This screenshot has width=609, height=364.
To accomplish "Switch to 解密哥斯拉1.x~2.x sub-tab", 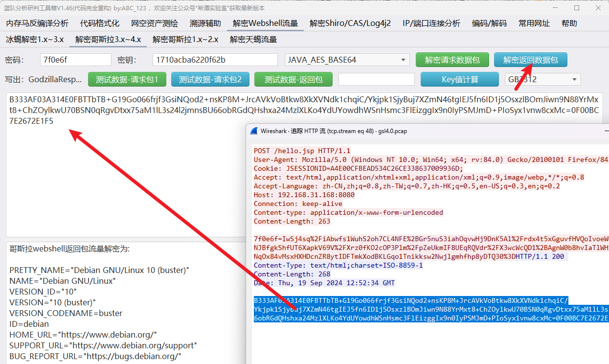I will [185, 40].
